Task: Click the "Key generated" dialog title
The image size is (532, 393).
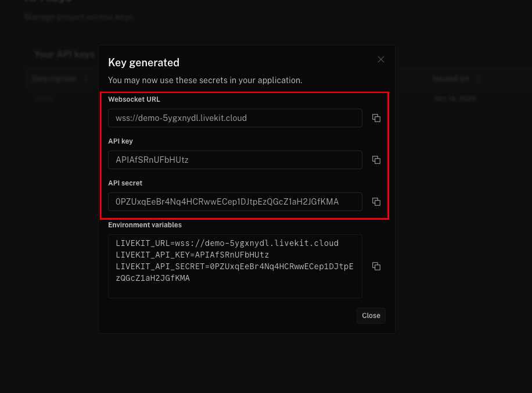Action: (x=143, y=62)
